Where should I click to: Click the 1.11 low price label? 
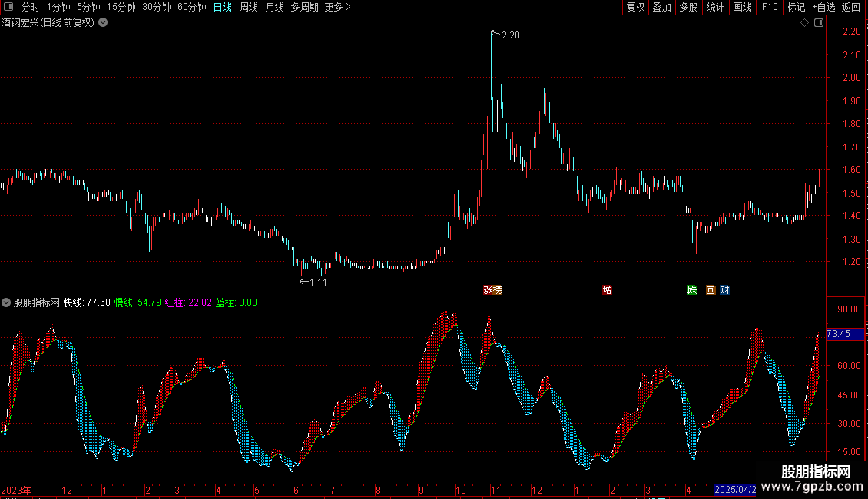click(x=318, y=283)
